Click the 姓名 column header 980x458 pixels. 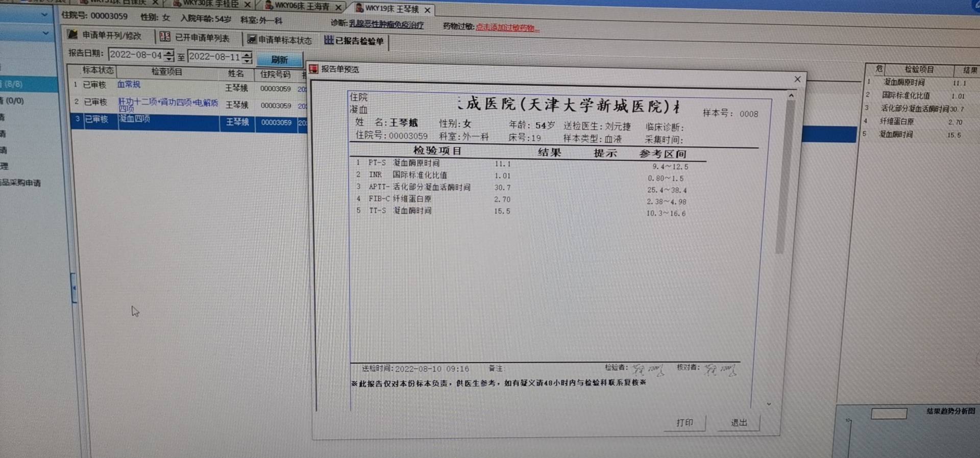coord(236,73)
